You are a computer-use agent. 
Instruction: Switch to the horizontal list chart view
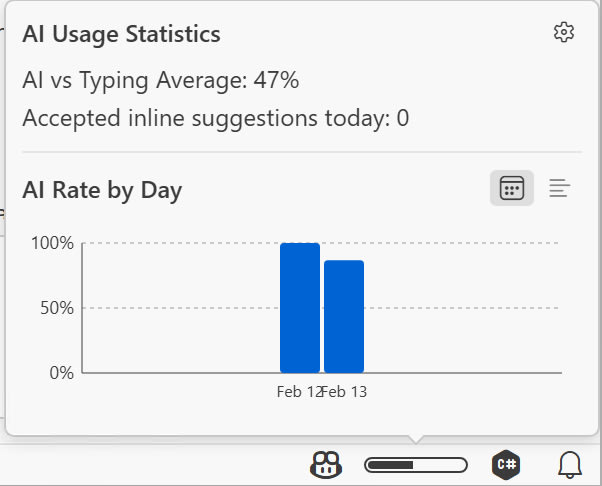[x=560, y=188]
